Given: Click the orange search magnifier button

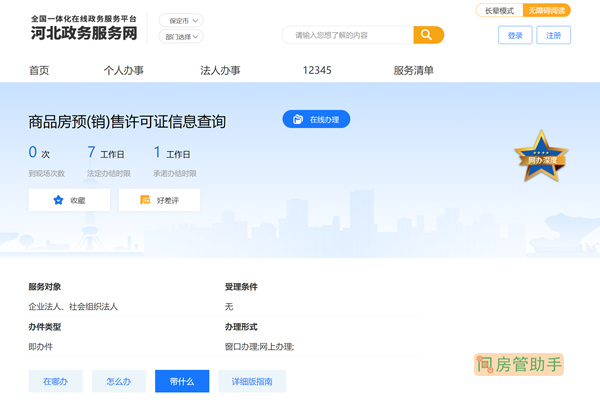Looking at the screenshot, I should click(429, 35).
